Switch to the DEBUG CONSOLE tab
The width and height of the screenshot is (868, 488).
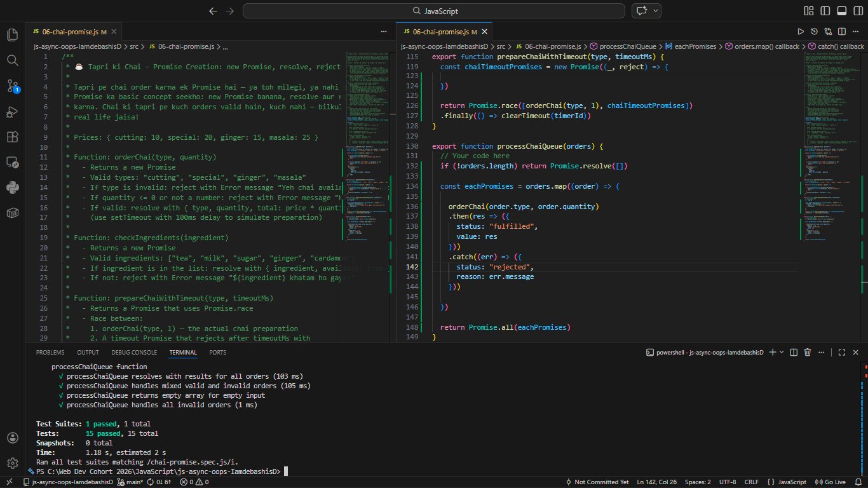coord(134,352)
